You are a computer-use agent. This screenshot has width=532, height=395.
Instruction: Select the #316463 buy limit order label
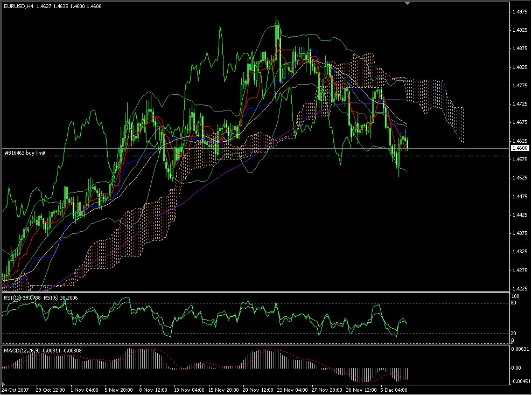(25, 153)
